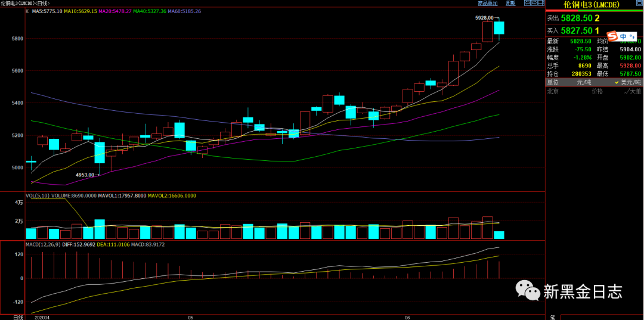Click the 最高 5928.00 high value
Image resolution: width=644 pixels, height=320 pixels.
click(630, 66)
